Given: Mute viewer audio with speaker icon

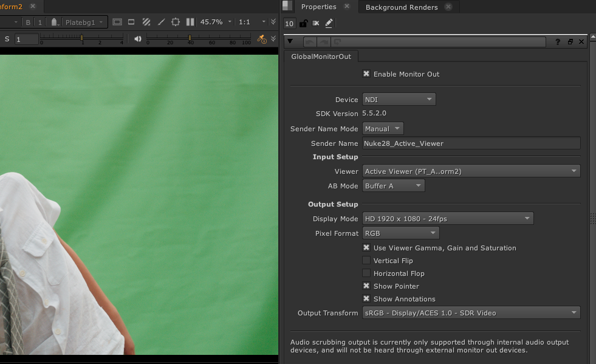Looking at the screenshot, I should [138, 39].
